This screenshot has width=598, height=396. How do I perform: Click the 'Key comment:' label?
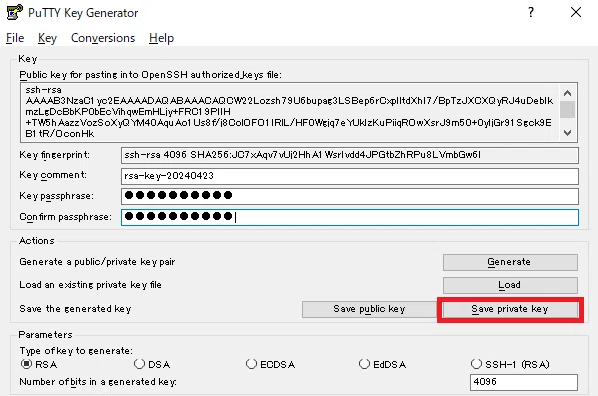(53, 175)
